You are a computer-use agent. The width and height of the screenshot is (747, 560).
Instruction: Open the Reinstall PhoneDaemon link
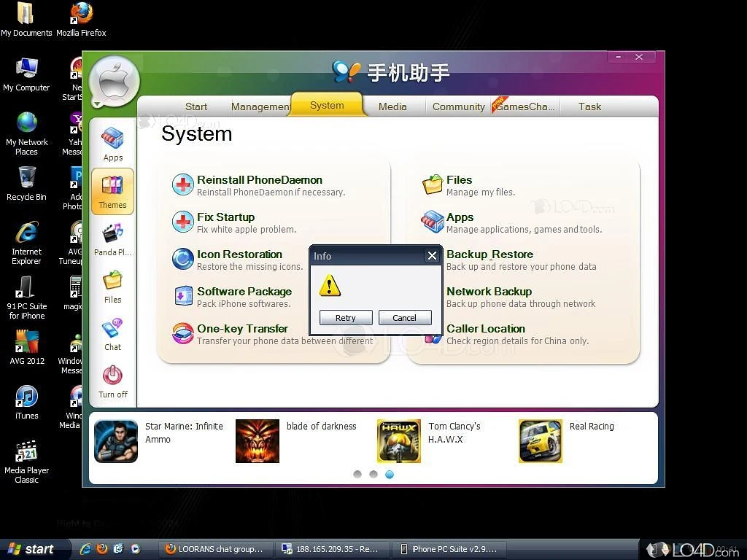pyautogui.click(x=260, y=180)
